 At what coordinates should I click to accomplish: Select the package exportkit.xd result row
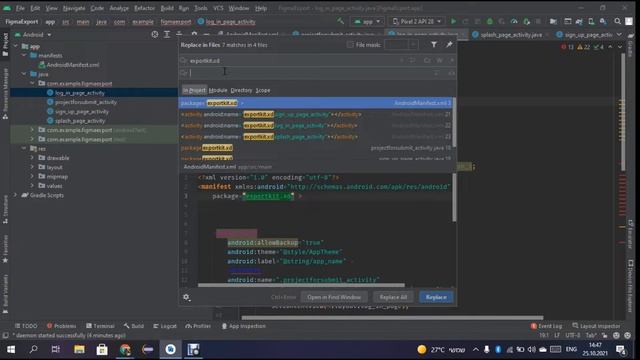(316, 103)
